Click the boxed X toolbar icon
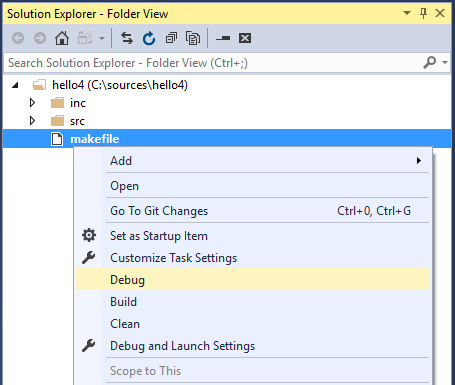This screenshot has width=455, height=385. click(245, 38)
